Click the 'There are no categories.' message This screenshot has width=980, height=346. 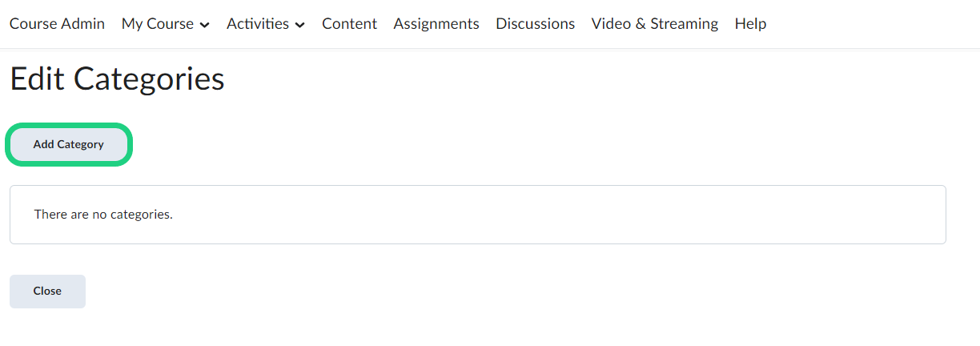click(103, 215)
